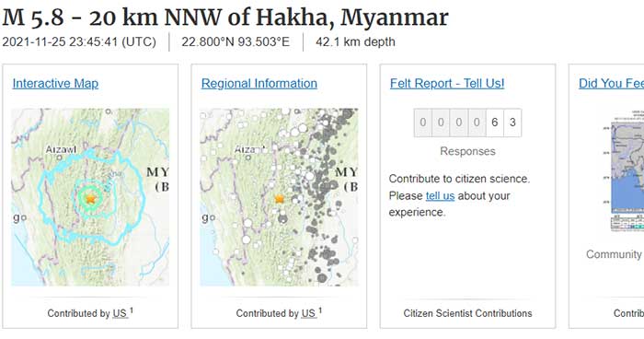Click the Responses label below the counter
This screenshot has width=644, height=339.
pos(467,151)
